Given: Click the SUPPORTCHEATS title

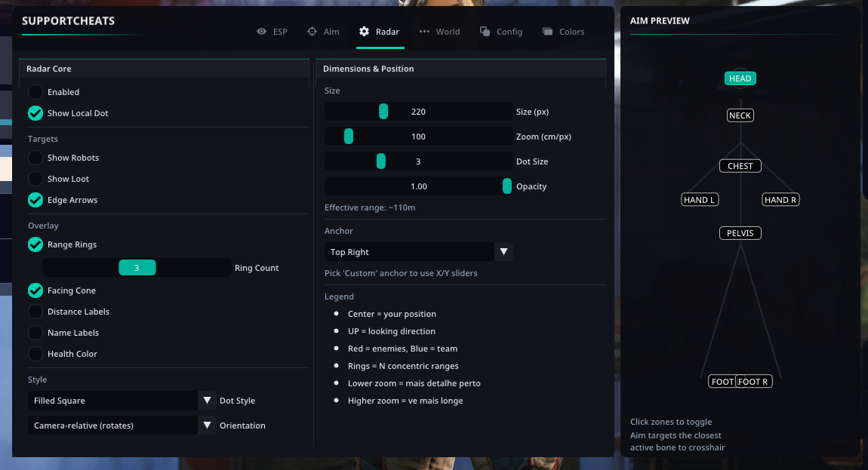Looking at the screenshot, I should [x=68, y=21].
